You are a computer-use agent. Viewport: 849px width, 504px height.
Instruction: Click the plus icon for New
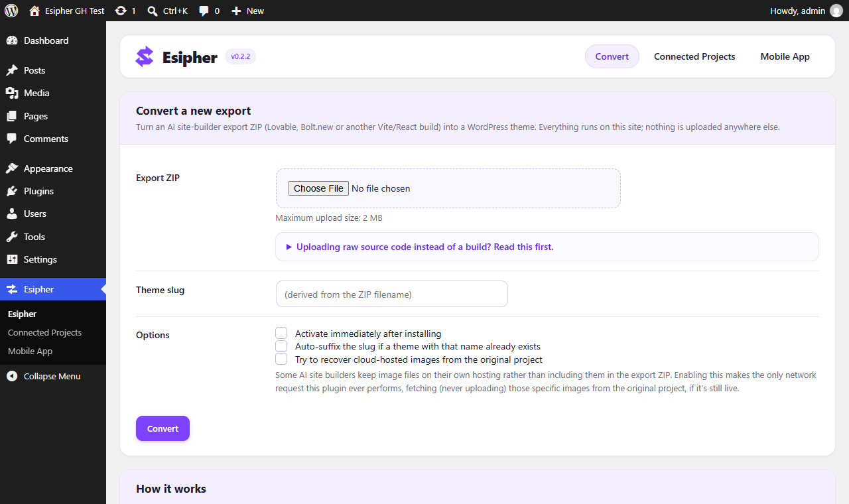point(236,11)
